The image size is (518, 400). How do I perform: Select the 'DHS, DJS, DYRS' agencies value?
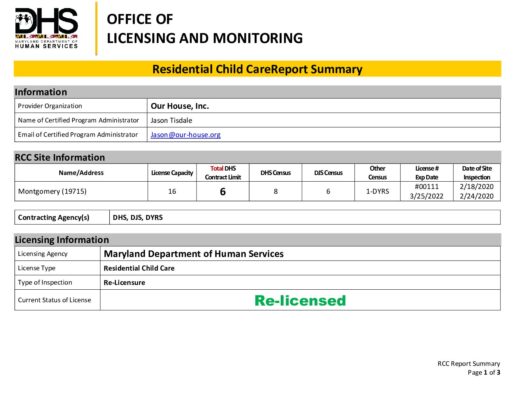(138, 217)
